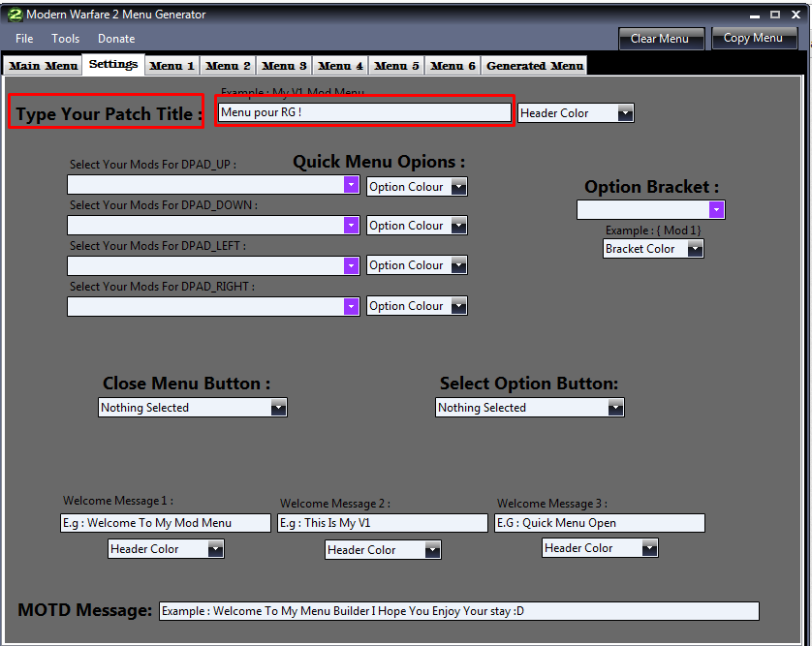812x646 pixels.
Task: Open the Tools menu
Action: tap(65, 39)
